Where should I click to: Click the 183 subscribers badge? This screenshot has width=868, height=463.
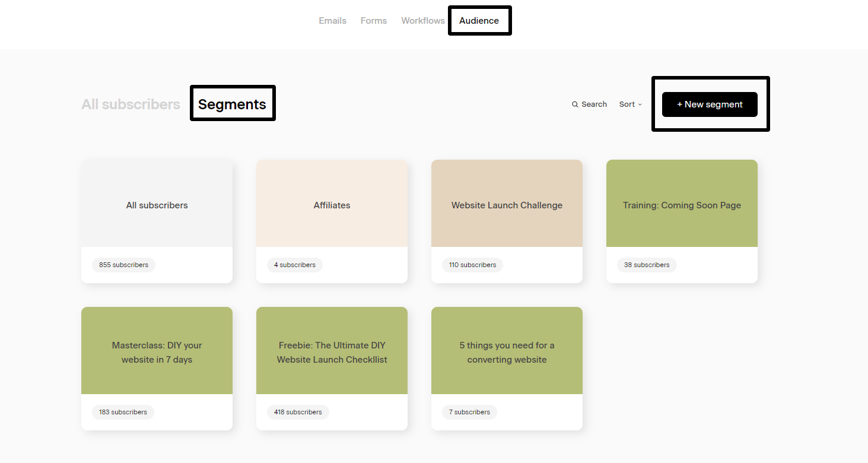coord(123,412)
